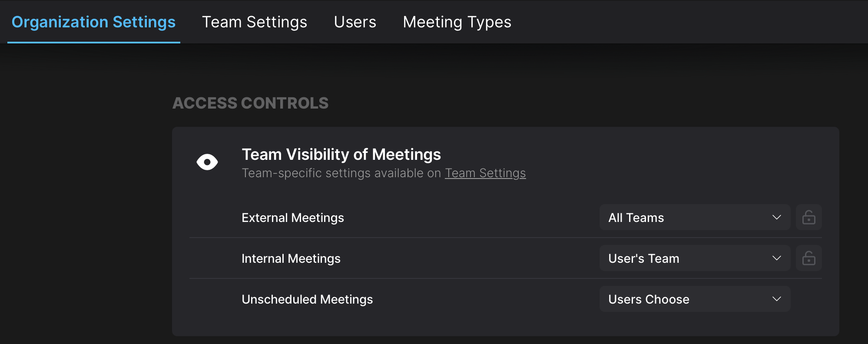Expand chevron in Unscheduled Meetings selector
Viewport: 868px width, 344px height.
pos(777,299)
